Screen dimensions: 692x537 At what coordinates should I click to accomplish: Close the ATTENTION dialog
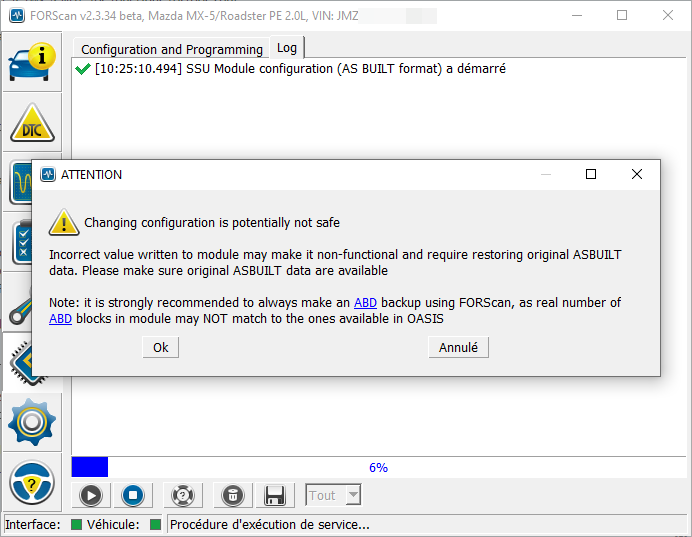tap(637, 174)
